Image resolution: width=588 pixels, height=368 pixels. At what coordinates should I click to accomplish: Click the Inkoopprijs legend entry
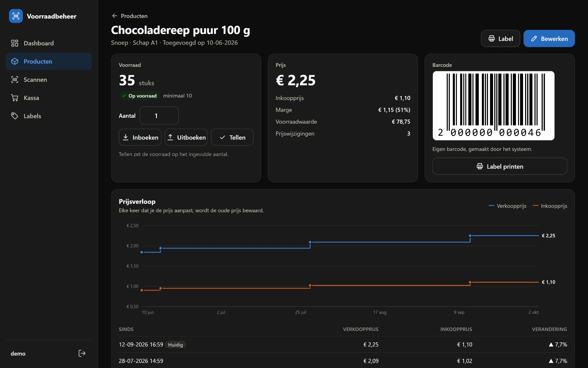(x=550, y=206)
